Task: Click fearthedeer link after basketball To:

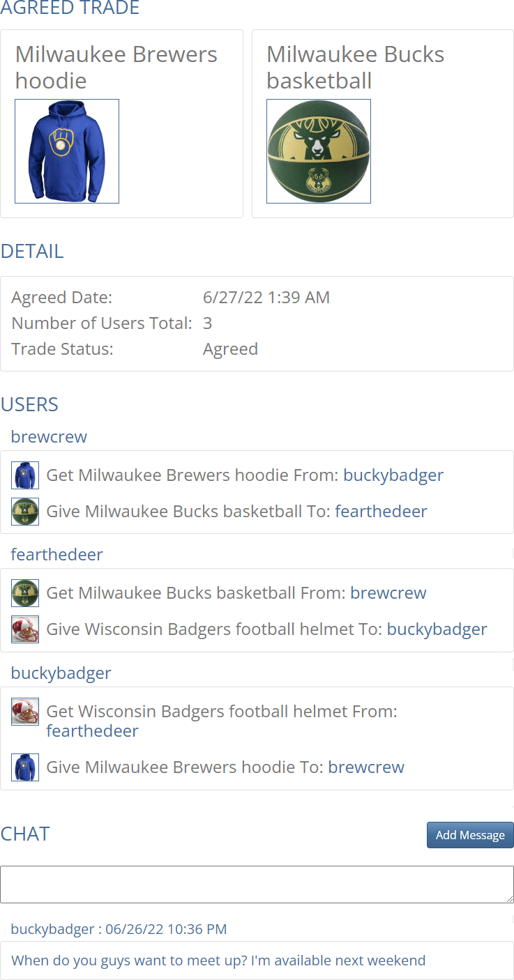Action: pos(381,512)
